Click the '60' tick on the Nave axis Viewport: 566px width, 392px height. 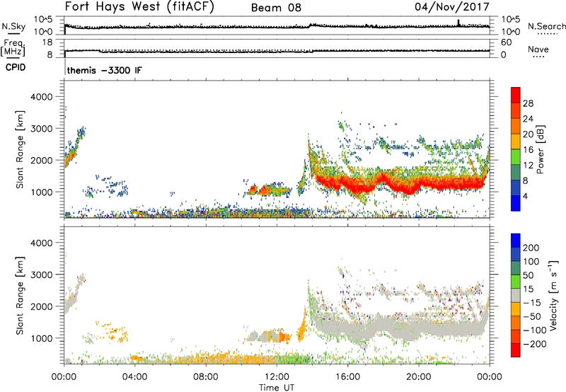coord(506,42)
